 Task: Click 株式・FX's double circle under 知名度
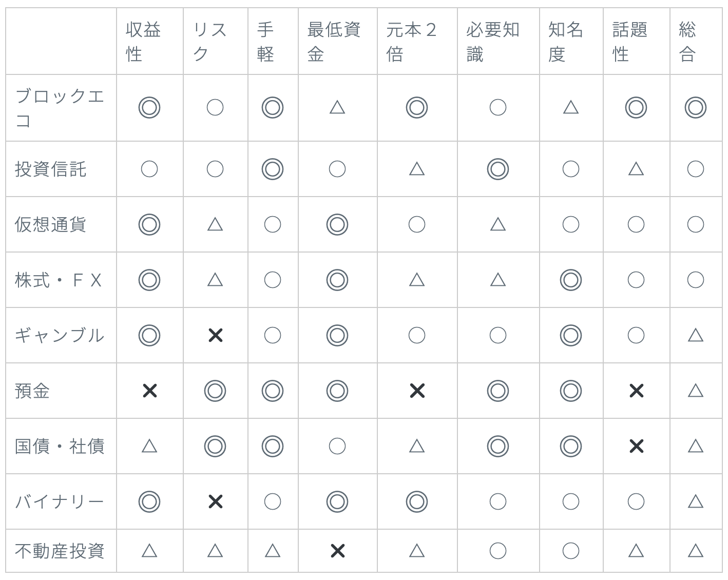[570, 280]
